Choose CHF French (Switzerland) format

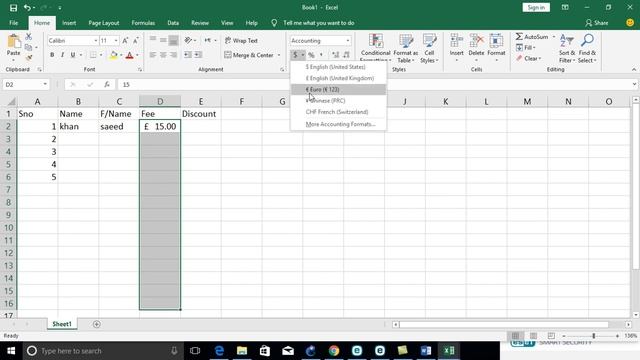338,112
